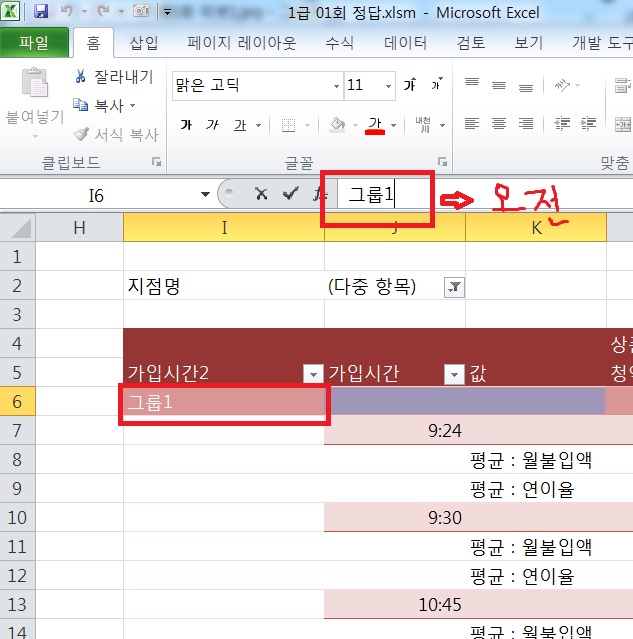The image size is (633, 639).
Task: Open the 수식 ribbon tab
Action: click(339, 44)
